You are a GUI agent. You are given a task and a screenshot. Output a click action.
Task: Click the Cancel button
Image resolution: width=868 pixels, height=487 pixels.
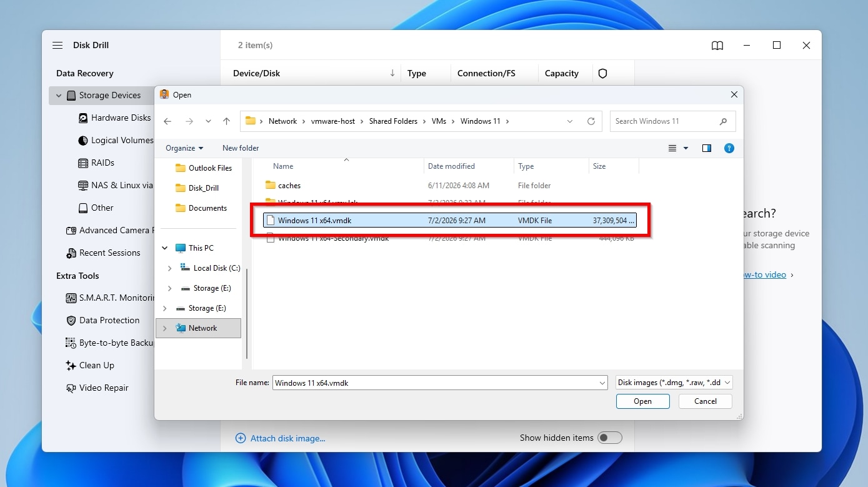706,401
